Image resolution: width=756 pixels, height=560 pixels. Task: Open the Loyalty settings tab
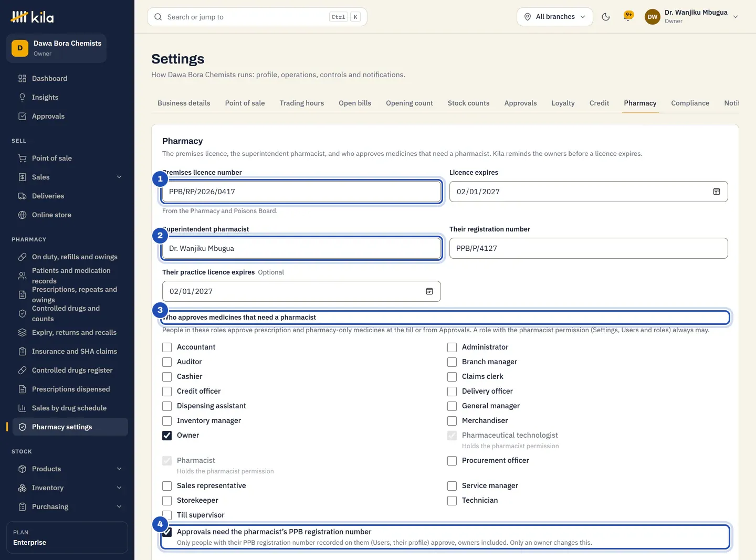point(563,103)
